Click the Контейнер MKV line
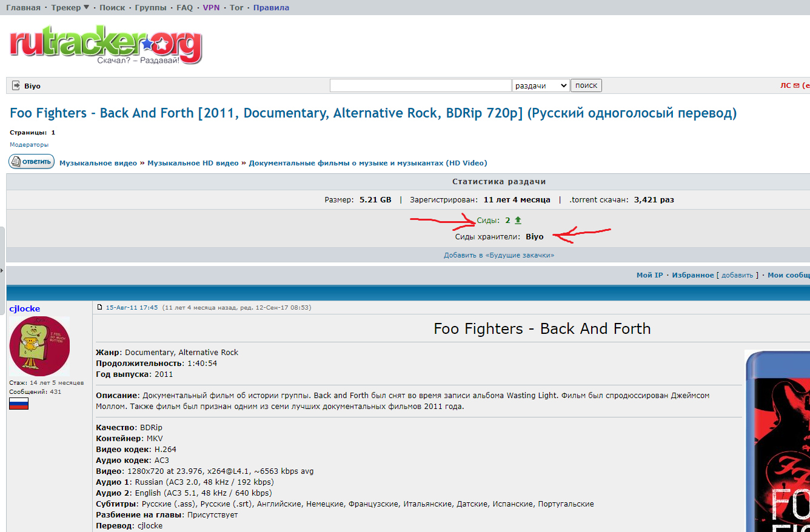The height and width of the screenshot is (532, 810). point(129,438)
